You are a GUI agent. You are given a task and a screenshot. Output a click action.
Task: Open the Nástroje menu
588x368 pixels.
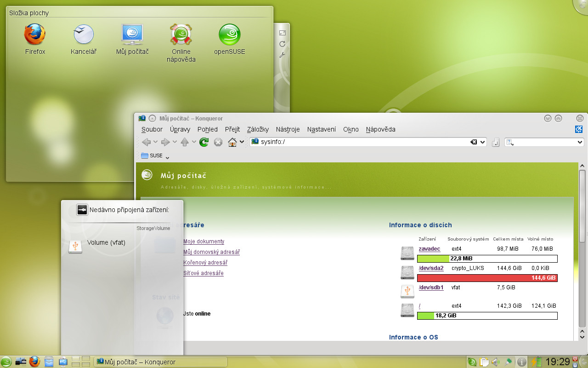(288, 129)
